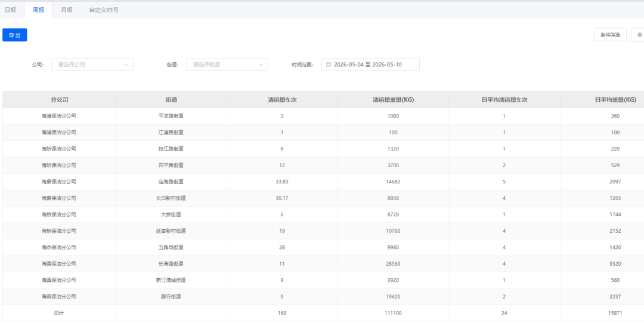Click the weight value 9980
The image size is (644, 323).
394,247
